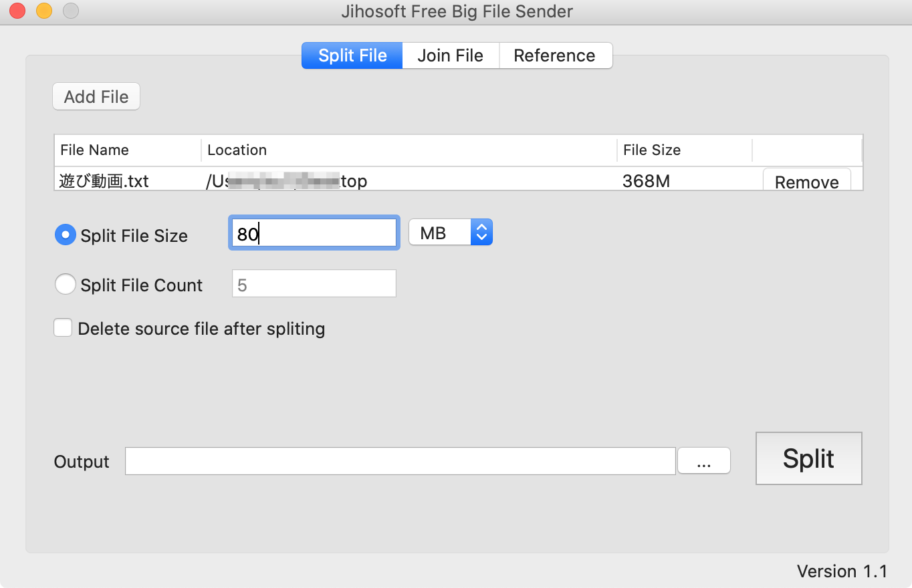Click the Location column header
Viewport: 912px width, 588px height.
coord(409,150)
